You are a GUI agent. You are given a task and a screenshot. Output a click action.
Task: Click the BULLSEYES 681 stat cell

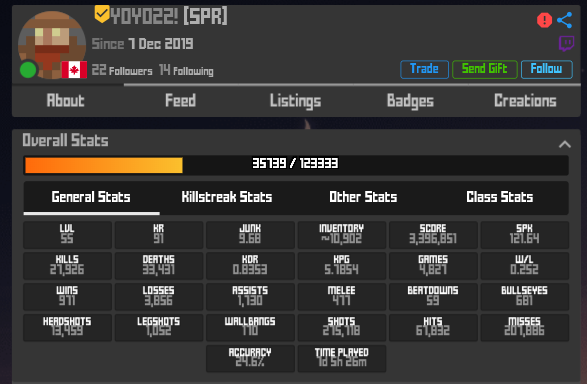[x=524, y=297]
